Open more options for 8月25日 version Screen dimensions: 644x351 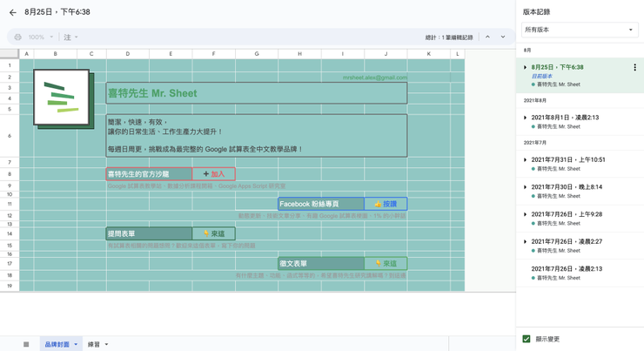pyautogui.click(x=634, y=67)
